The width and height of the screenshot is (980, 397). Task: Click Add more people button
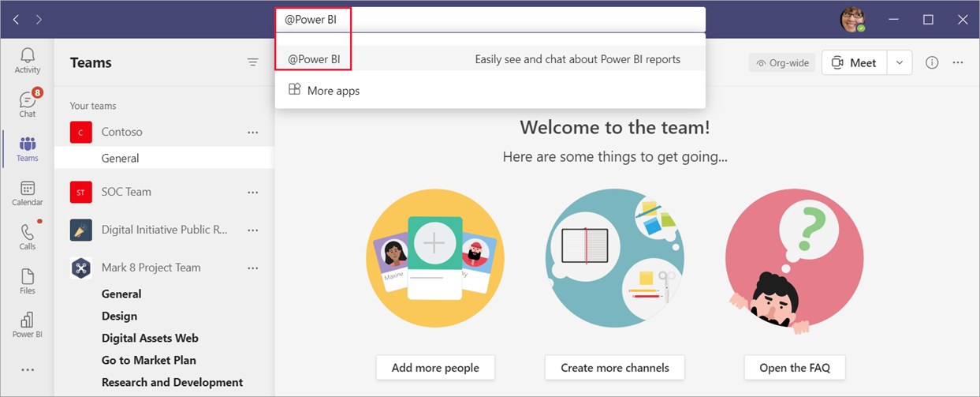(435, 367)
